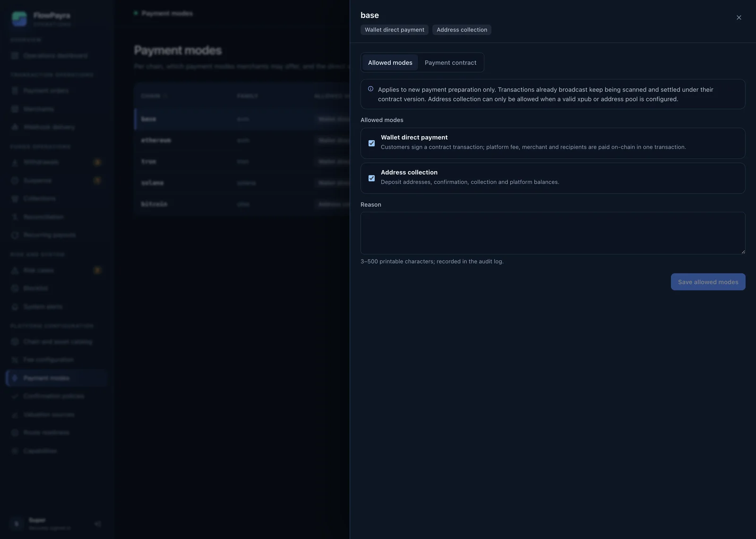Click the "3–500 printable characters" helper text

(x=432, y=261)
